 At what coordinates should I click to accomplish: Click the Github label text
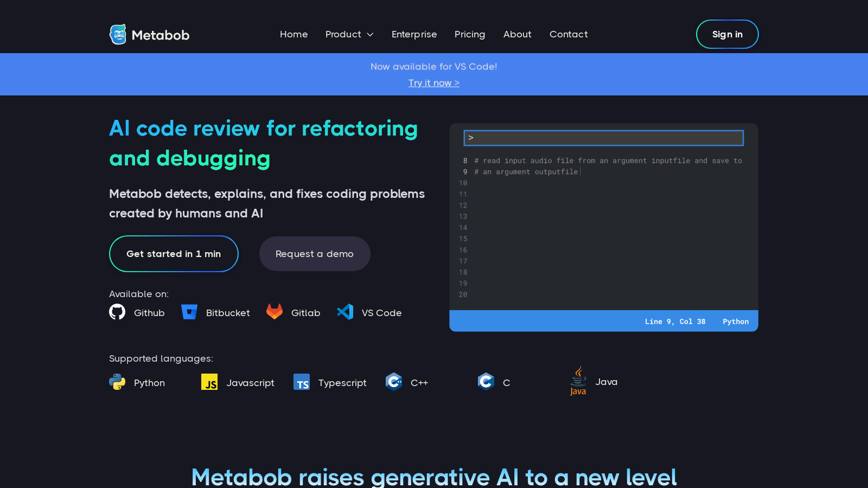[x=149, y=313]
